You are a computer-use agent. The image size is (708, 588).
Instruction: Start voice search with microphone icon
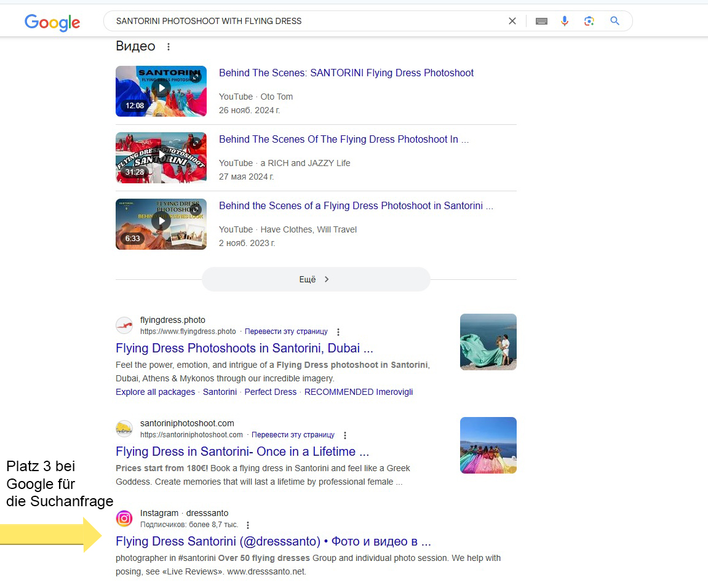[x=565, y=21]
